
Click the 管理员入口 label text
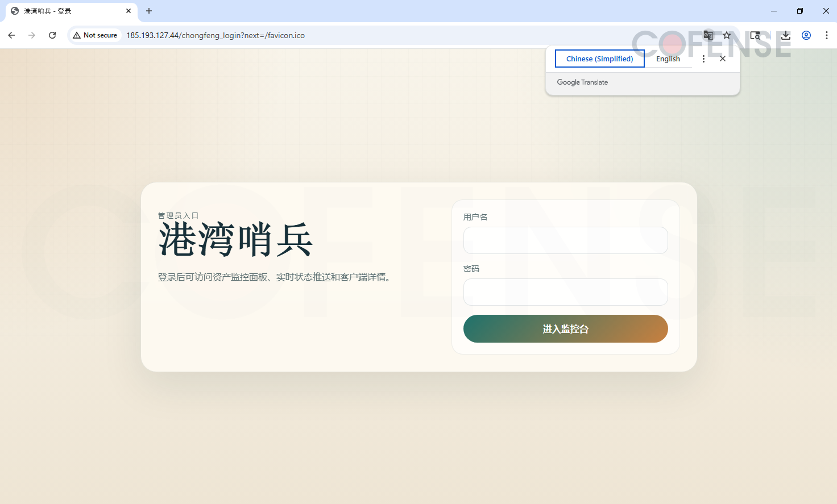178,215
